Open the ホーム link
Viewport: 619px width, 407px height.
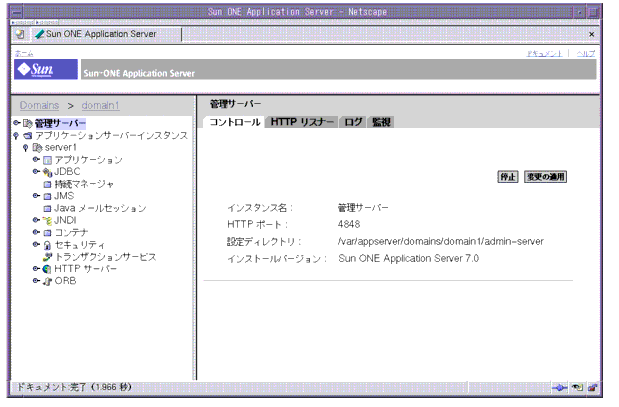pyautogui.click(x=24, y=54)
